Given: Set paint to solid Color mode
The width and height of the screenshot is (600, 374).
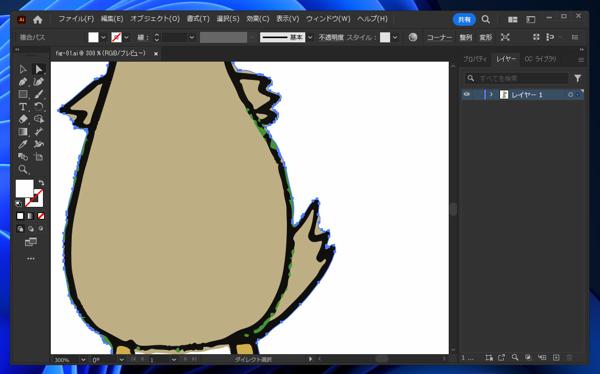Looking at the screenshot, I should tap(20, 216).
